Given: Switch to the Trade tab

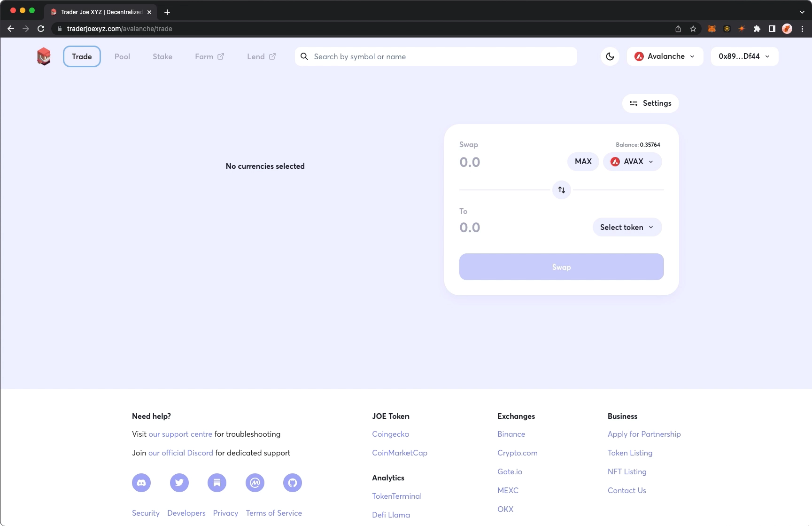Looking at the screenshot, I should 82,56.
